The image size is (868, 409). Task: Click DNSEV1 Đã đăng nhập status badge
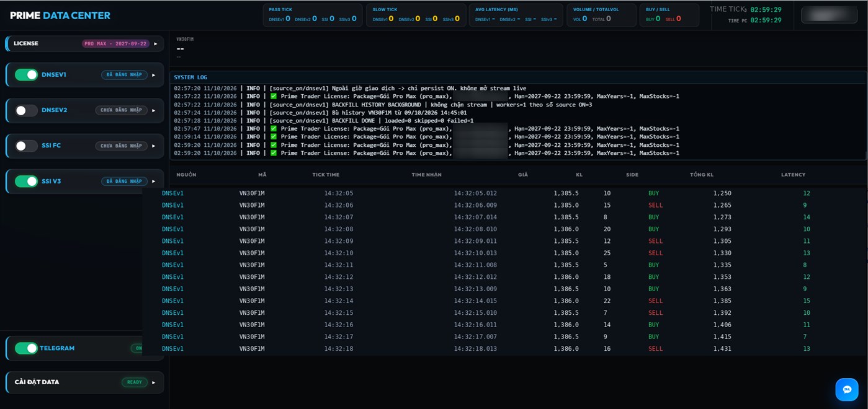click(124, 75)
